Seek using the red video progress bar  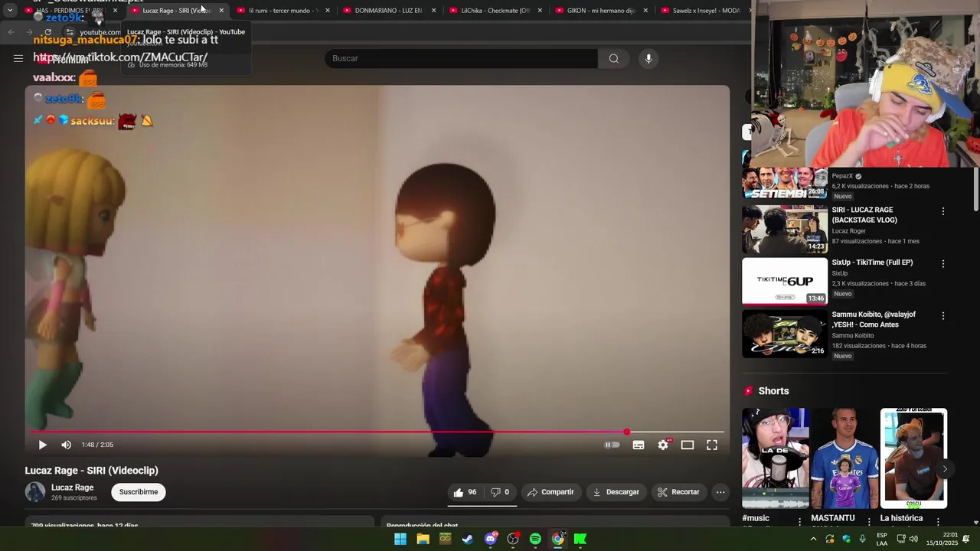pos(377,432)
